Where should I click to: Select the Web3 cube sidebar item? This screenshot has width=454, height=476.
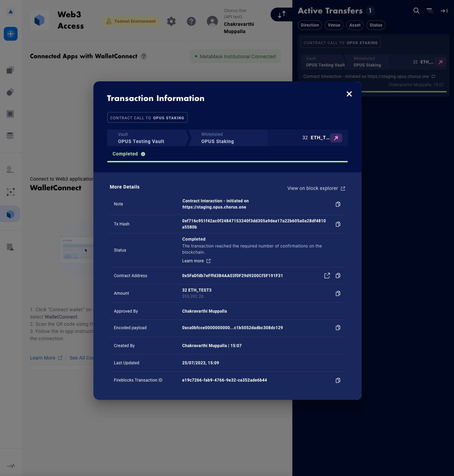click(x=10, y=214)
